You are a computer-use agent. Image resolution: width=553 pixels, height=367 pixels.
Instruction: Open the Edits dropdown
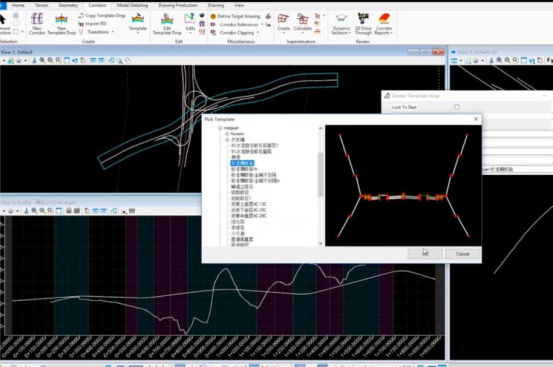point(190,23)
